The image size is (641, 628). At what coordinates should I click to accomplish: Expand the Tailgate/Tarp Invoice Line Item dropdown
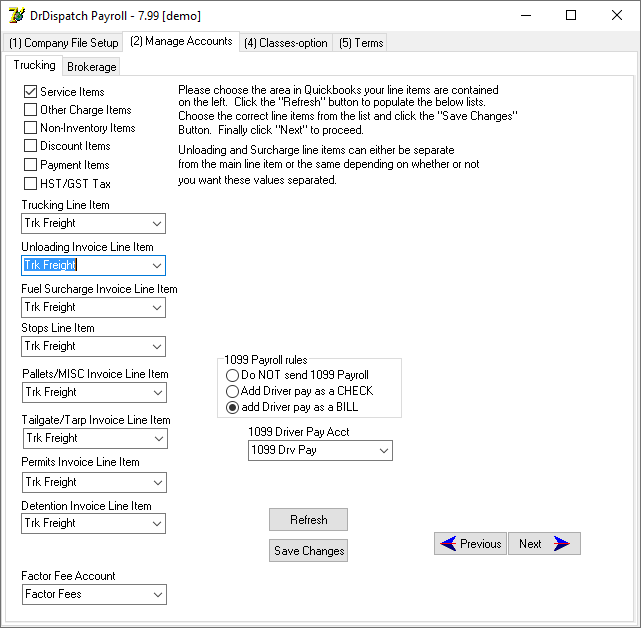159,439
